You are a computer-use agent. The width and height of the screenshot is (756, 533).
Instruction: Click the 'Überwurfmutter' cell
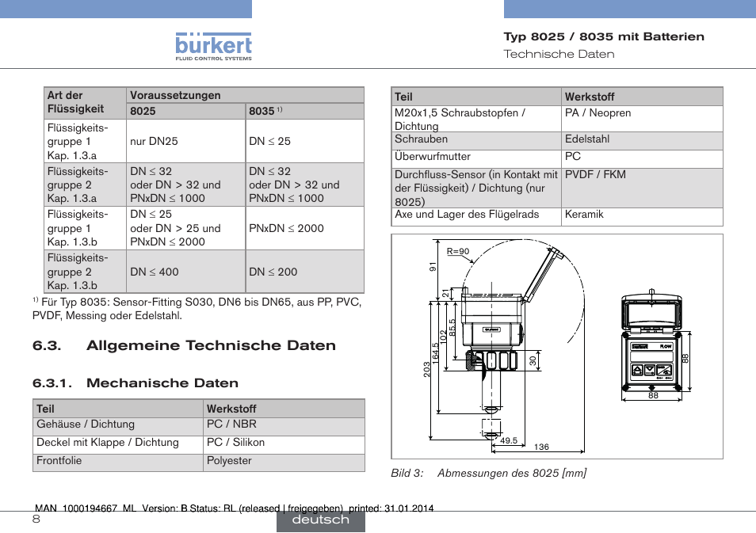pos(476,158)
